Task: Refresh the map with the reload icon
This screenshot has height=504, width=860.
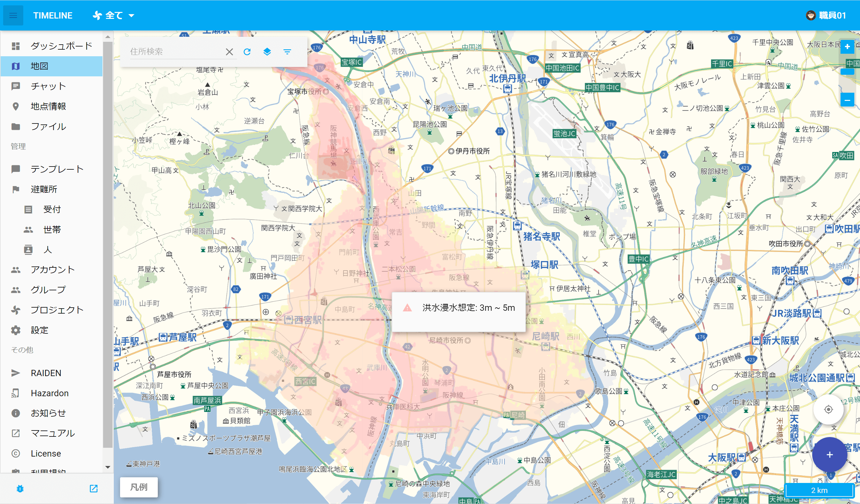Action: pos(247,52)
